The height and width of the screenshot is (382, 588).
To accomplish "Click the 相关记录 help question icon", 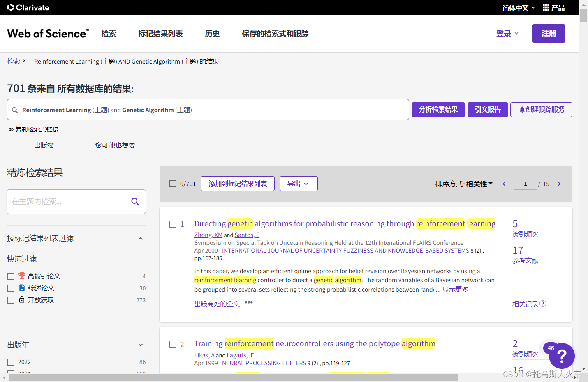I will [x=543, y=304].
